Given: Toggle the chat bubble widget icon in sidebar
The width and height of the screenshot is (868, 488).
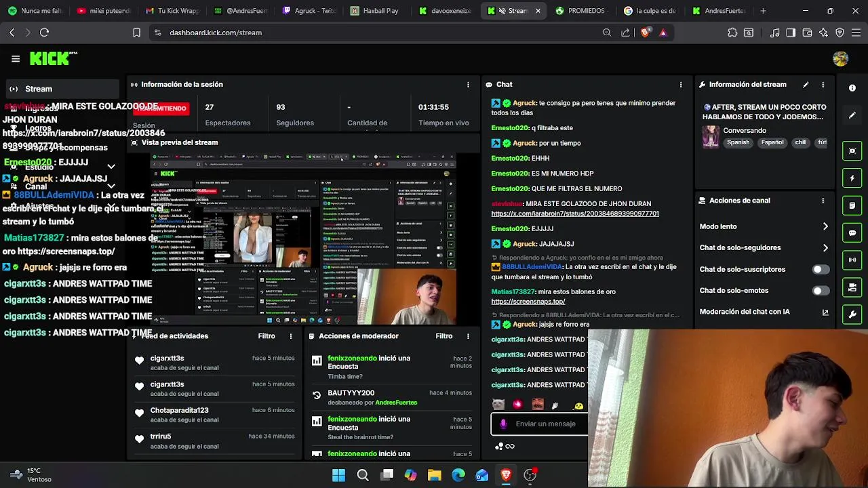Looking at the screenshot, I should coord(852,232).
